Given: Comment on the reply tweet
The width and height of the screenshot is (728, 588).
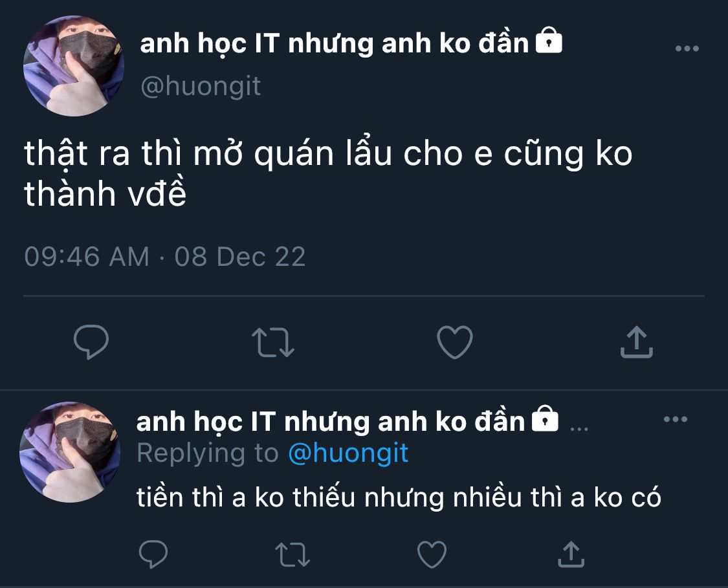Looking at the screenshot, I should pyautogui.click(x=153, y=554).
